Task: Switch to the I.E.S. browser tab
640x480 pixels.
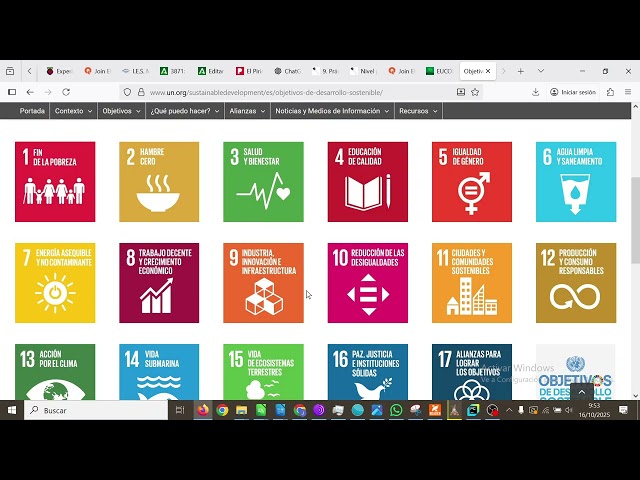Action: point(136,71)
